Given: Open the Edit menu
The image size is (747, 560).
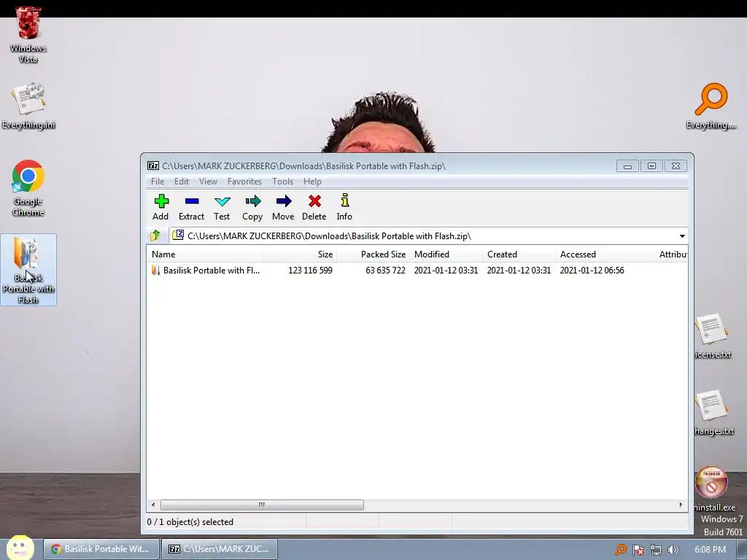Looking at the screenshot, I should 182,182.
